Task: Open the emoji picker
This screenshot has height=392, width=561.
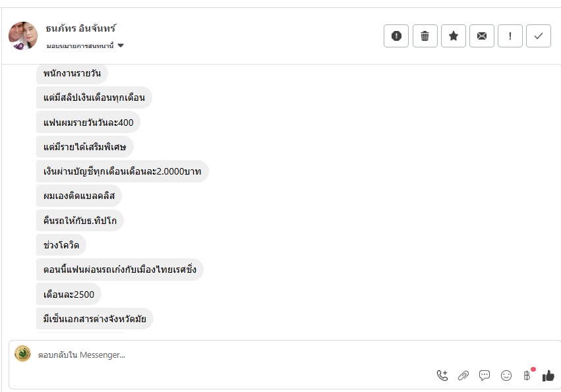Action: (x=506, y=376)
